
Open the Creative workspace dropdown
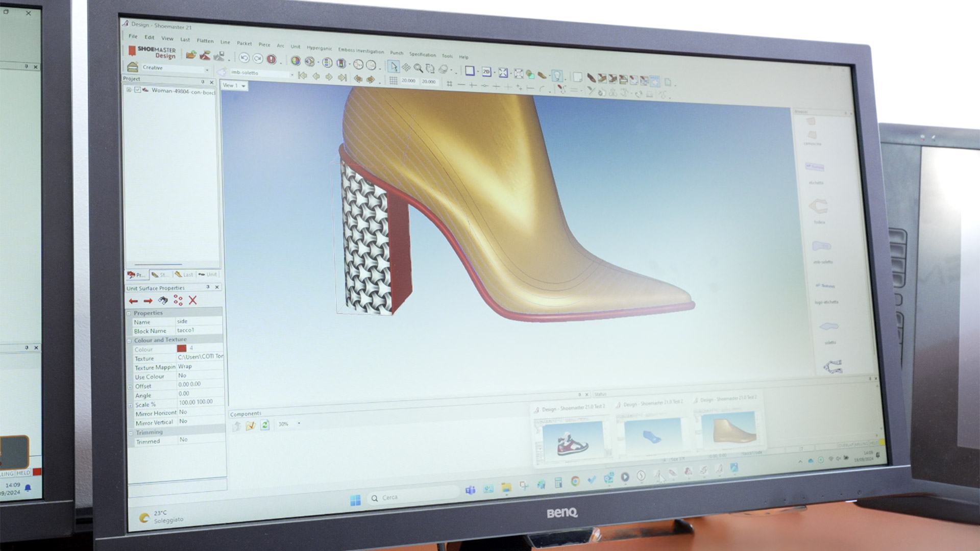[206, 69]
